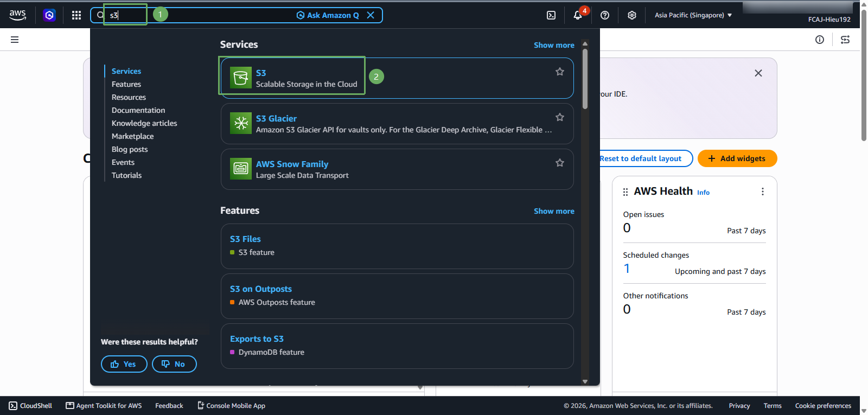The image size is (868, 415).
Task: Click the S3 Glacier snowflake icon
Action: point(241,124)
